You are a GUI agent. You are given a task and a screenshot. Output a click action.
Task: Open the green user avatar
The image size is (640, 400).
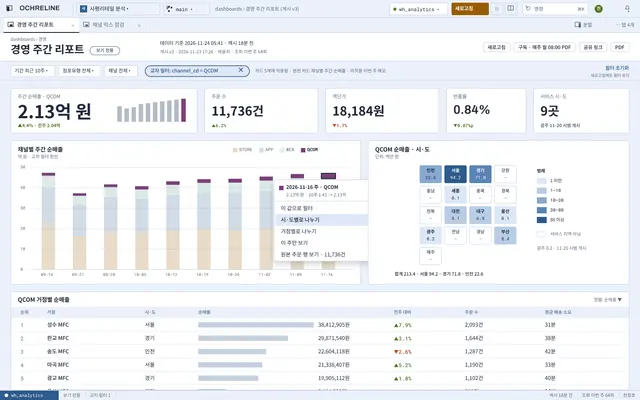[x=598, y=9]
